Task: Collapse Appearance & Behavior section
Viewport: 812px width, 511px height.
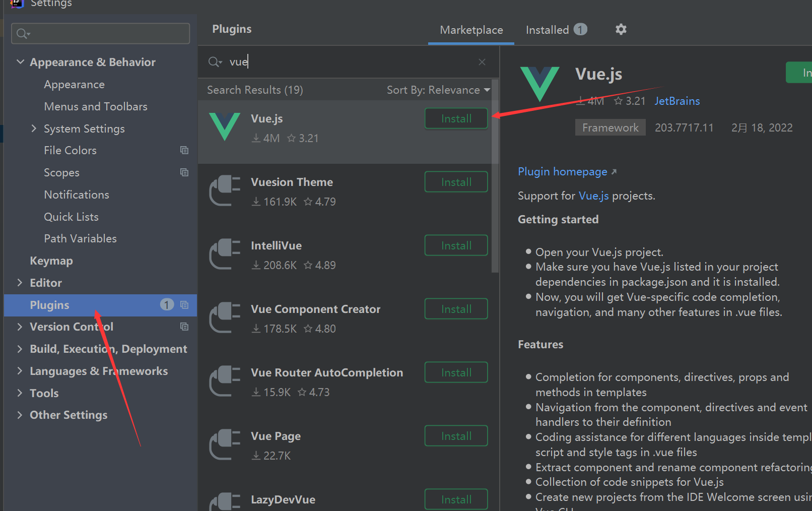Action: (20, 62)
